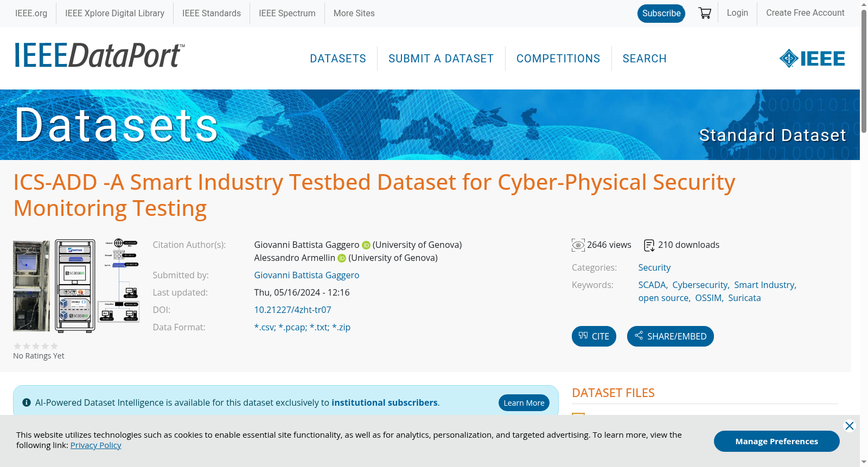Open the DATASETS menu
The height and width of the screenshot is (467, 868).
(x=338, y=59)
